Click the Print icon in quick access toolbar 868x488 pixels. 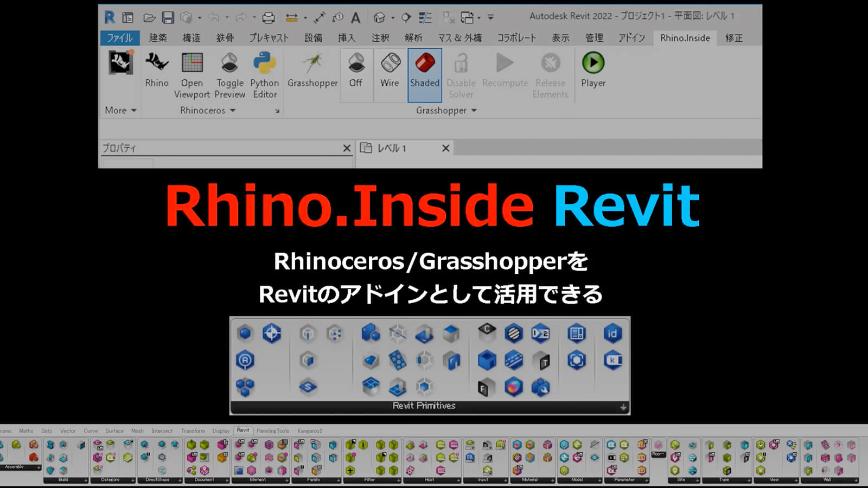(268, 18)
